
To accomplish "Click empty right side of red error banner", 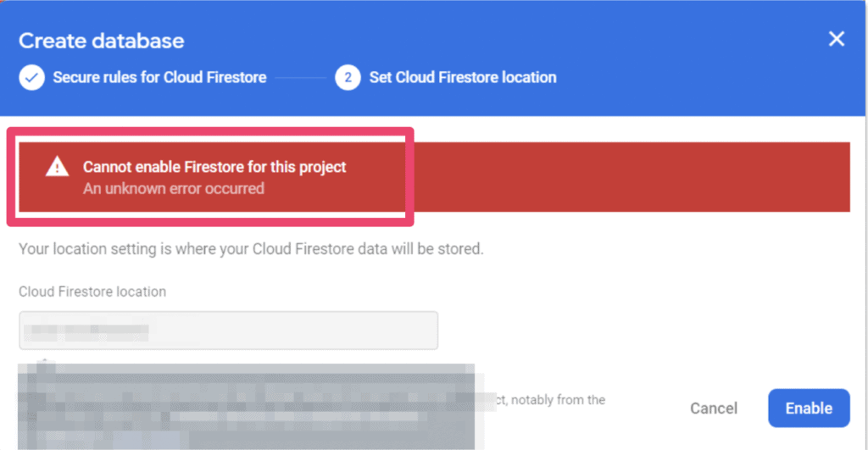I will 636,177.
